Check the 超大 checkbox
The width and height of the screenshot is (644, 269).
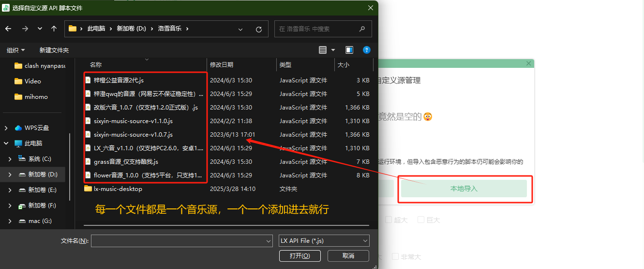(389, 220)
